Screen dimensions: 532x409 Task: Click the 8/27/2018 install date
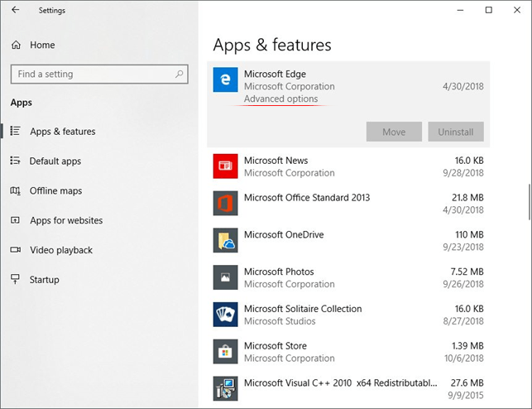click(x=463, y=321)
